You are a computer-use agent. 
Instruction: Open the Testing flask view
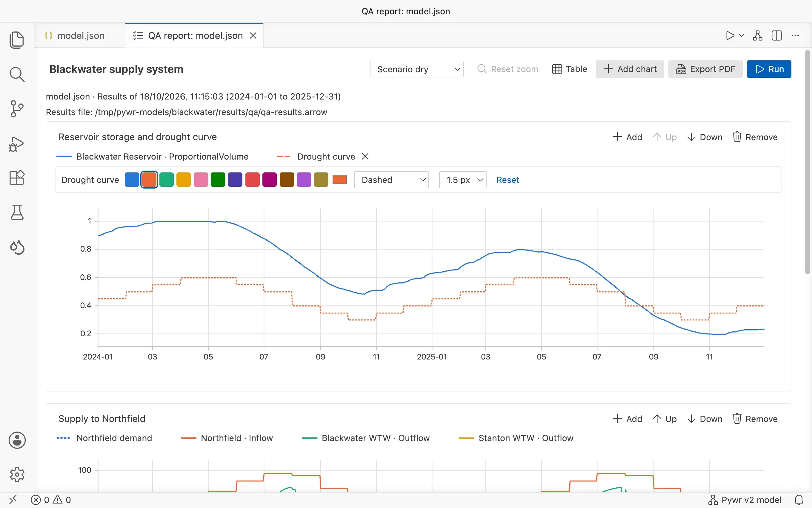(x=17, y=212)
